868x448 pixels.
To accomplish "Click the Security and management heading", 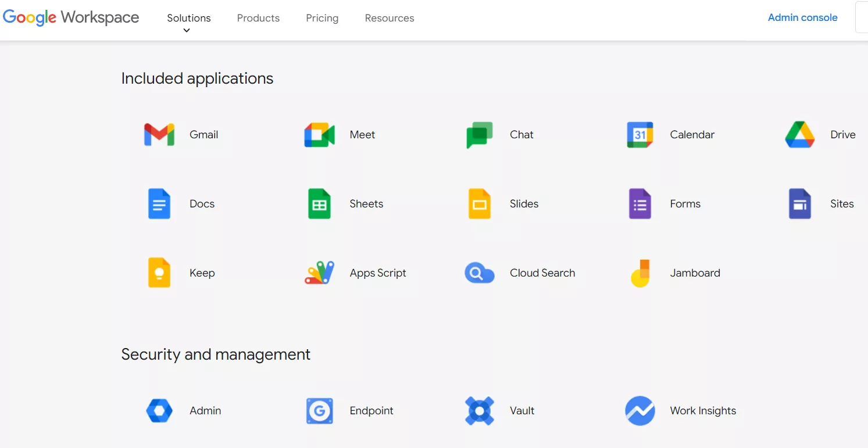I will tap(216, 354).
